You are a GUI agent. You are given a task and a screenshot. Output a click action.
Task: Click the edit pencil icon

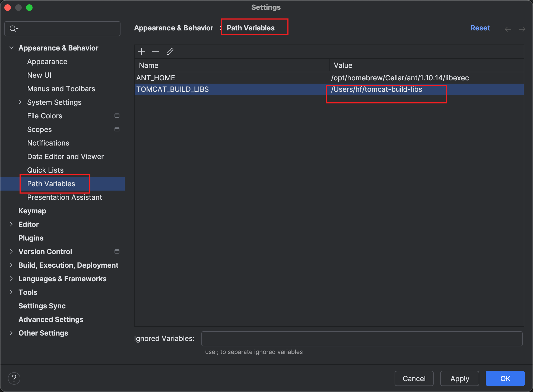click(x=170, y=51)
